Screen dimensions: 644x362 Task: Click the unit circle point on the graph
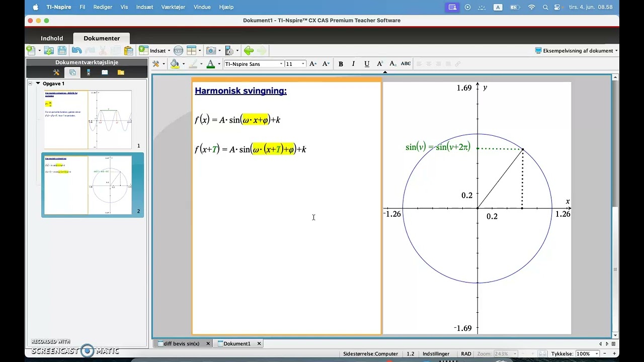point(522,149)
